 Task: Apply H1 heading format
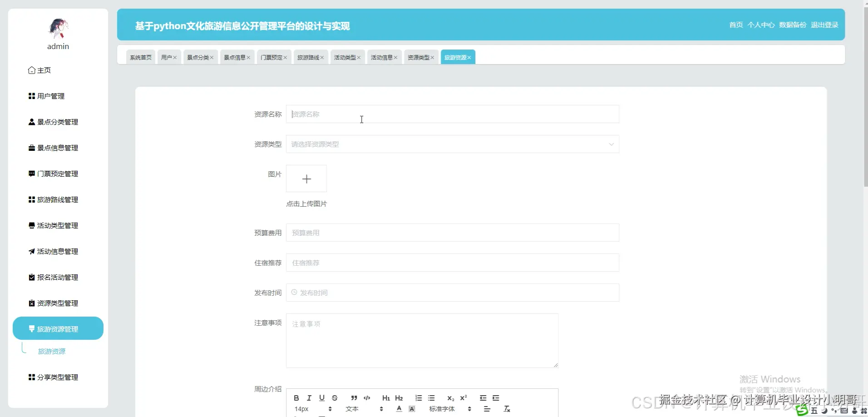click(385, 398)
